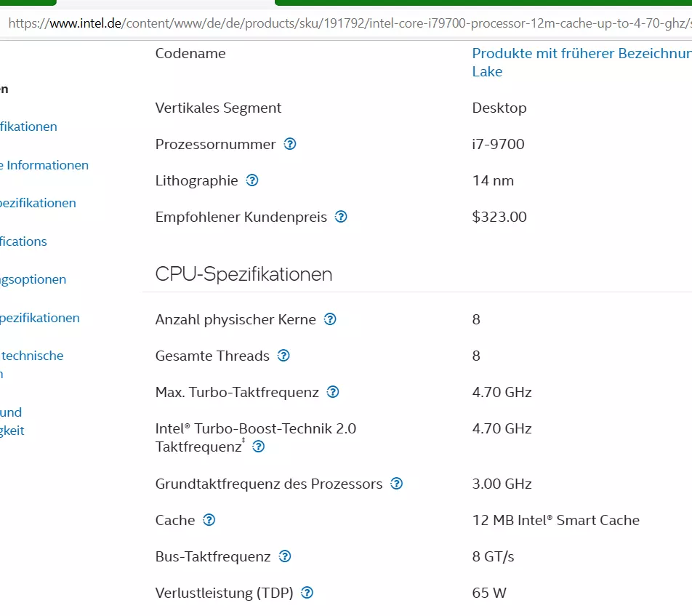
Task: Click the 'Codename' row label
Action: [190, 53]
